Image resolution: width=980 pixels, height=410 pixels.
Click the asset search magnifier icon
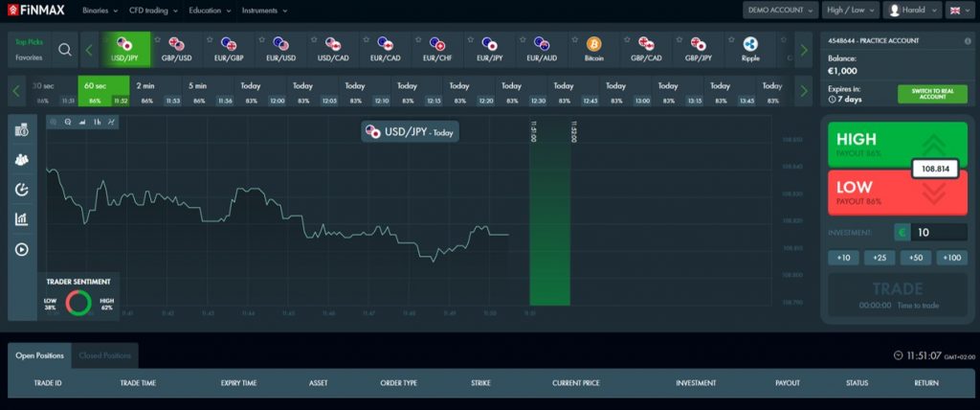(x=65, y=49)
